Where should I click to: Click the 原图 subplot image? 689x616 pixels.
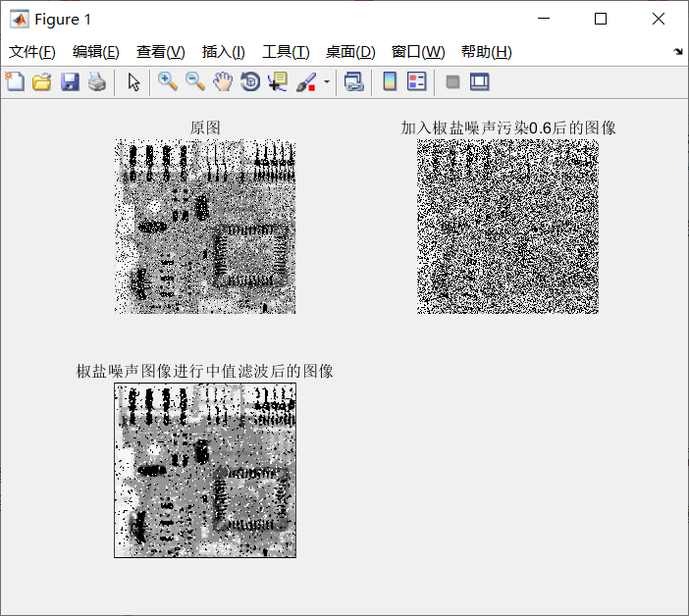pos(205,227)
